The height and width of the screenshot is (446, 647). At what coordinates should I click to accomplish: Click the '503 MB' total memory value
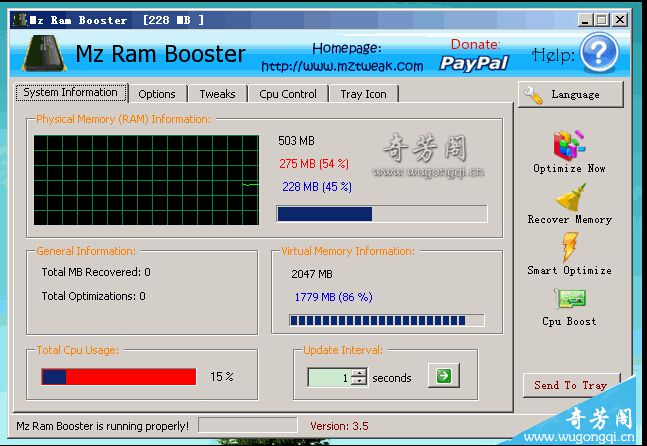coord(296,141)
